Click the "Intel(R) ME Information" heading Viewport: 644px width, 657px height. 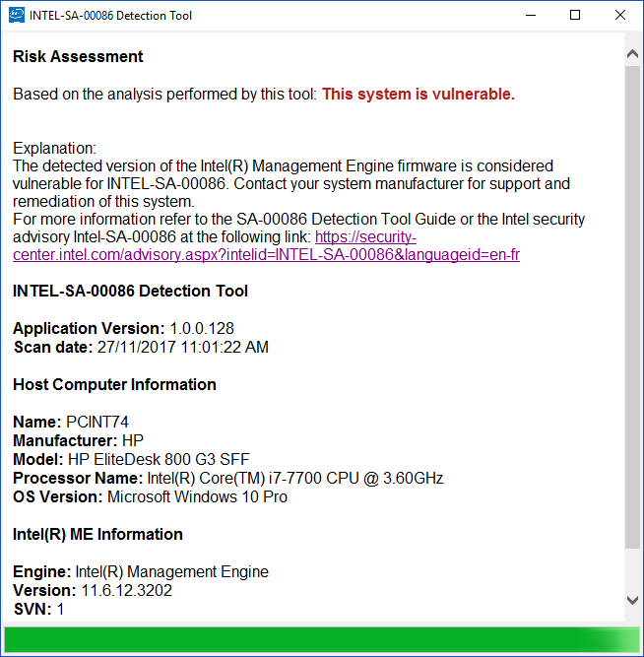coord(97,535)
